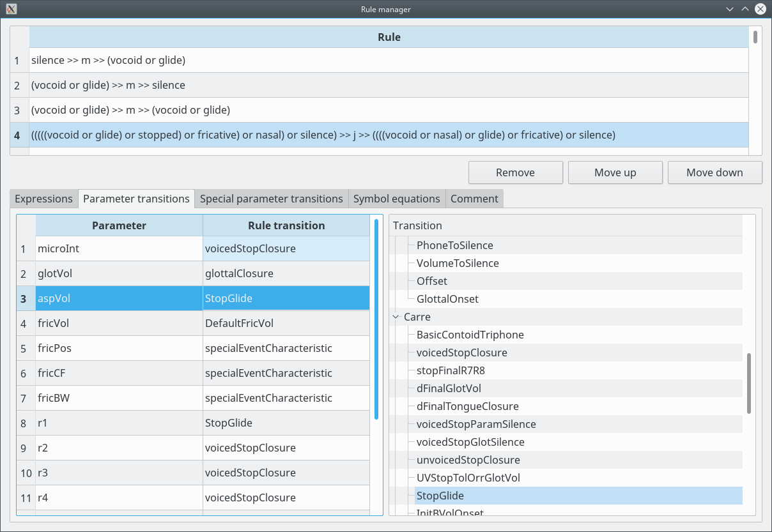Select the glotVol parameter cell
The image size is (772, 532).
point(119,273)
